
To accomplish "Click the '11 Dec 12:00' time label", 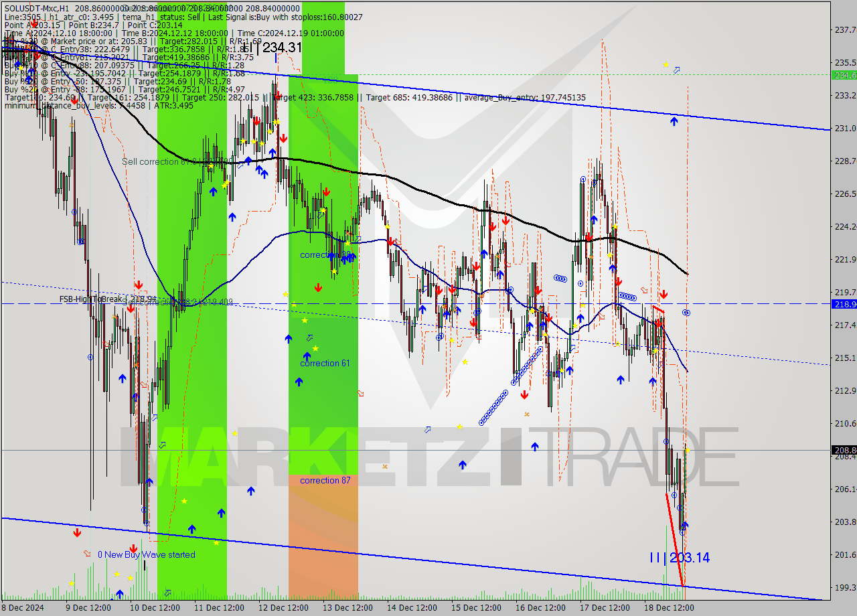I will [x=219, y=607].
